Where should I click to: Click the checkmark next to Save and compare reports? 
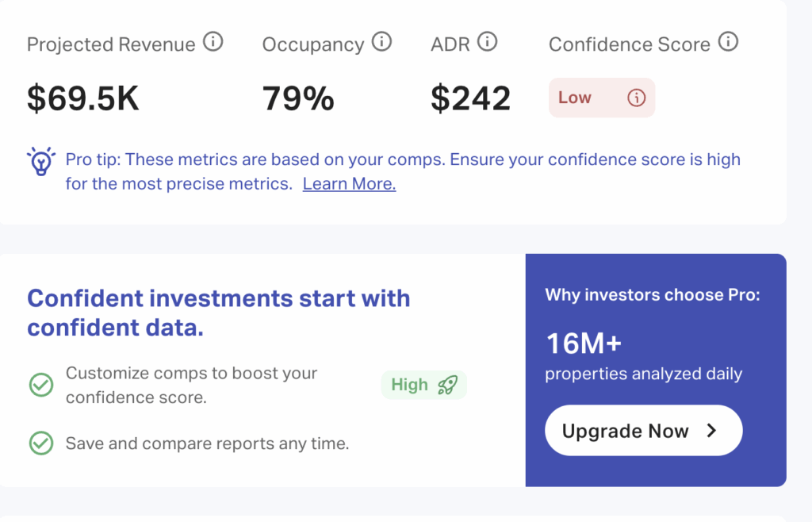click(40, 443)
